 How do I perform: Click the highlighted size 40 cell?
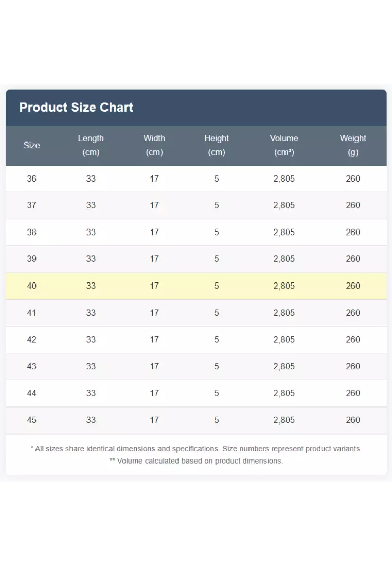(x=32, y=286)
